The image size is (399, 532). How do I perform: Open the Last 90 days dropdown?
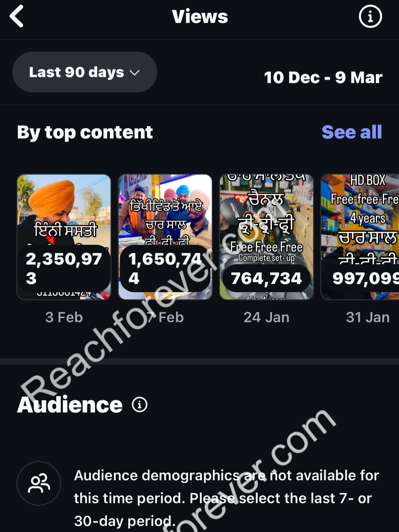click(x=85, y=72)
